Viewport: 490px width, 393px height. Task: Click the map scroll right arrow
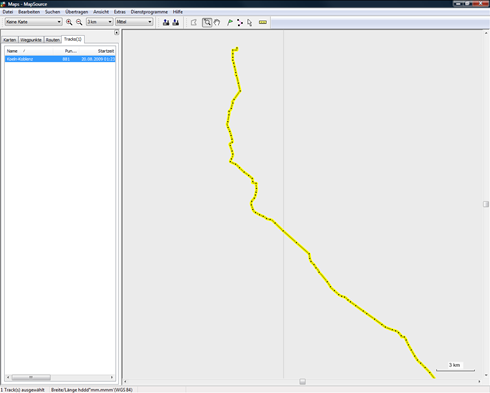coord(479,381)
